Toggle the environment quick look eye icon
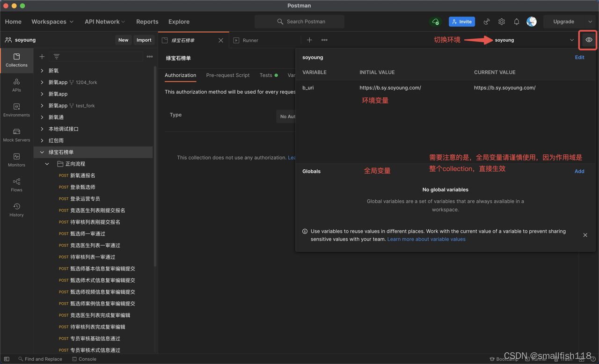Image resolution: width=599 pixels, height=364 pixels. click(x=589, y=40)
